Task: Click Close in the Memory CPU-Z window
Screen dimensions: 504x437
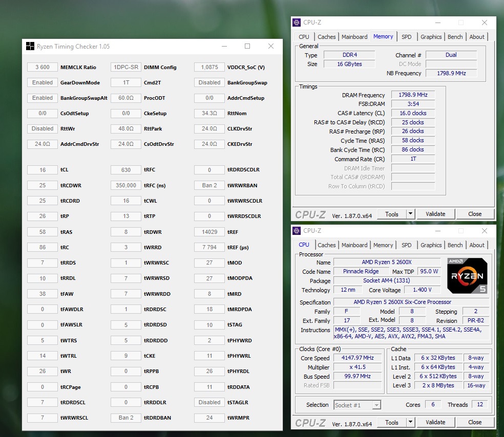Action: click(x=475, y=214)
